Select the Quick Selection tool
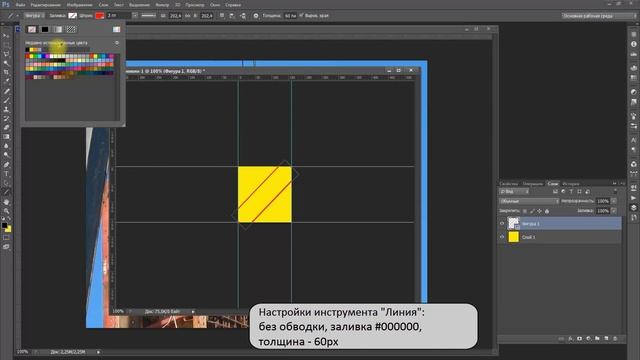Viewport: 640px width, 360px height. [6, 63]
